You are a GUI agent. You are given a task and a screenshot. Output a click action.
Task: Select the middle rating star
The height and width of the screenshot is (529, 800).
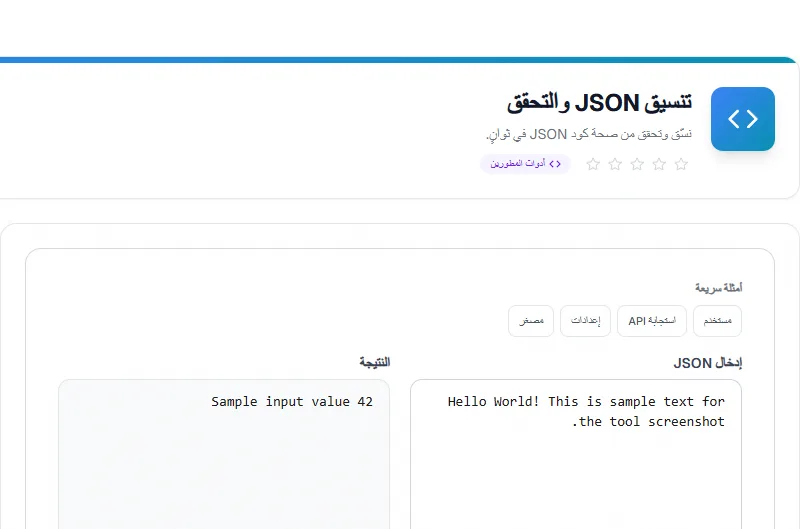[x=637, y=164]
